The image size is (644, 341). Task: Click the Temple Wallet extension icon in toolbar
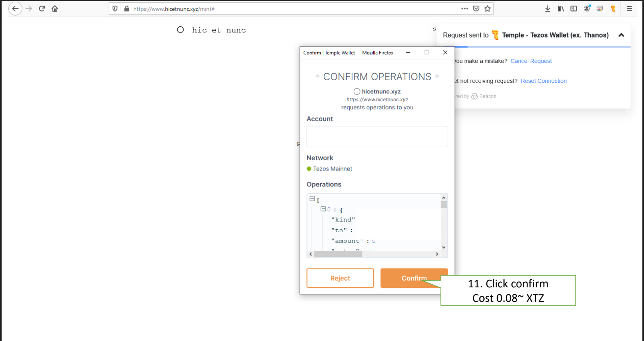point(613,8)
